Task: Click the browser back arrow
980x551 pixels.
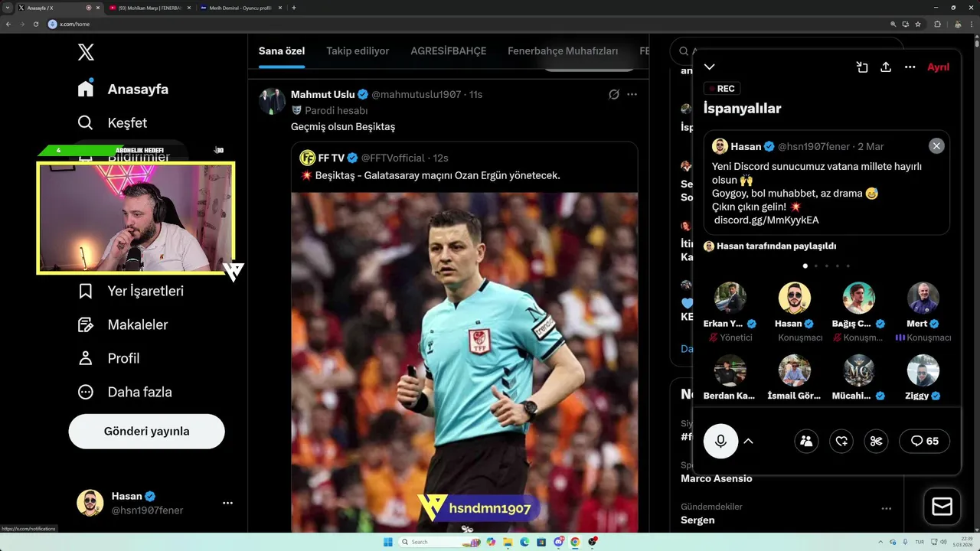Action: tap(8, 24)
